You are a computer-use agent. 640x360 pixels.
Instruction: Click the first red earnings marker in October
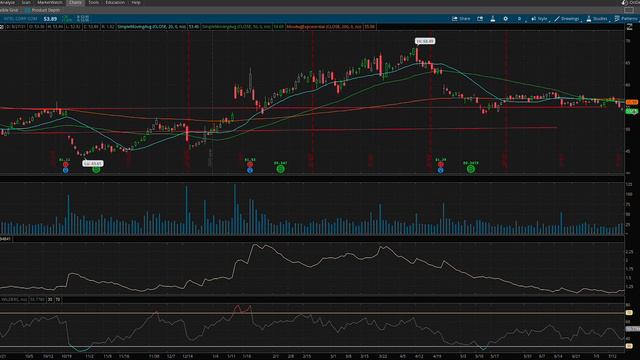coord(65,164)
